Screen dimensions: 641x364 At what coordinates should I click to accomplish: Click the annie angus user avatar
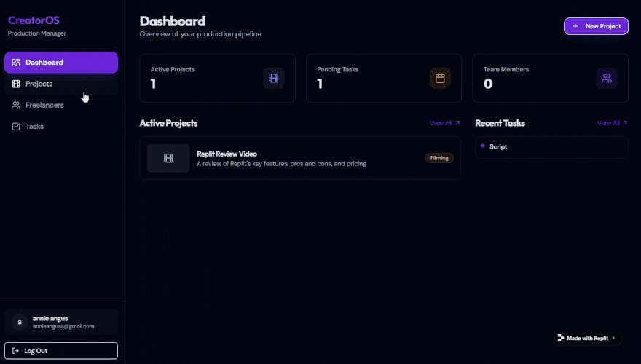point(20,322)
